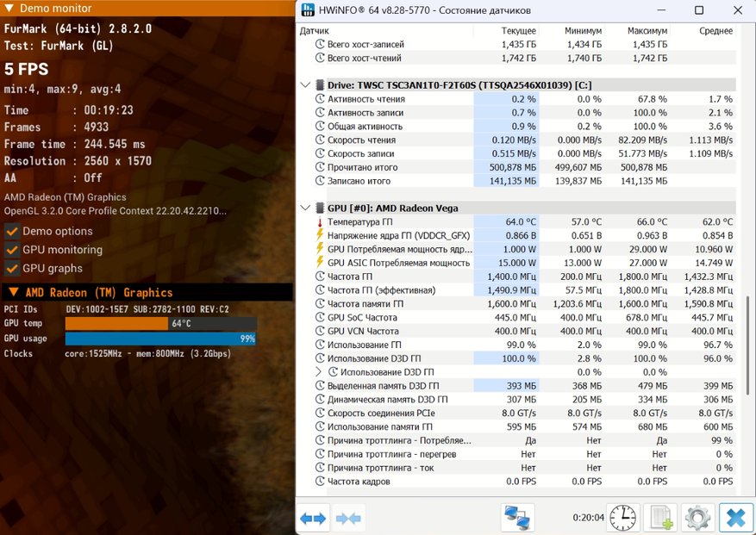This screenshot has width=756, height=535.
Task: Select the Динамическая память D3D ГП row
Action: (x=524, y=400)
